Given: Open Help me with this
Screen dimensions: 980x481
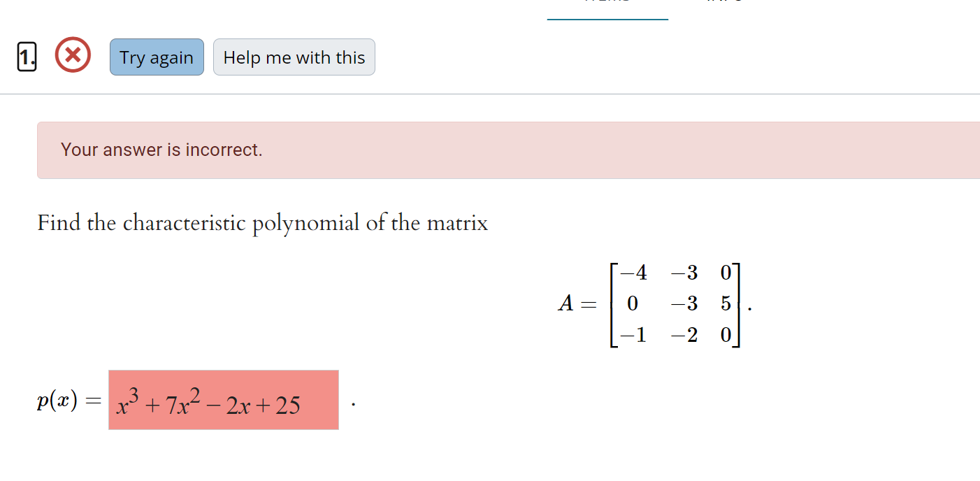Looking at the screenshot, I should coord(294,57).
